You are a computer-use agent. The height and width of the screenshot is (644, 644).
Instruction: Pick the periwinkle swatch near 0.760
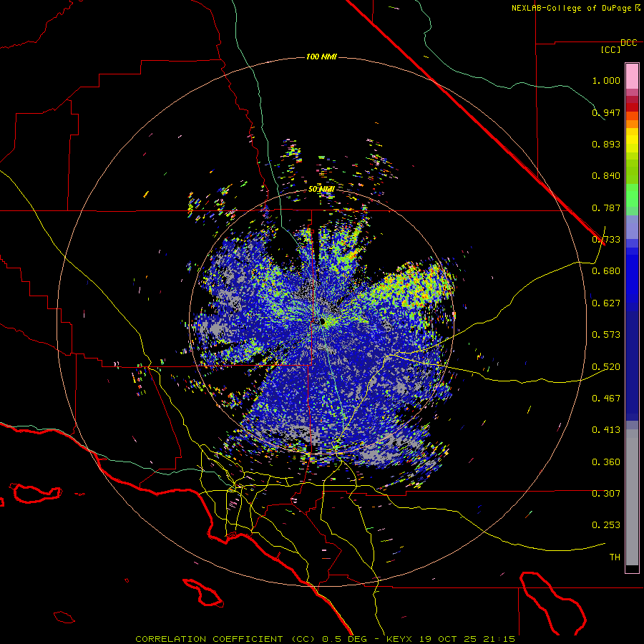(632, 227)
